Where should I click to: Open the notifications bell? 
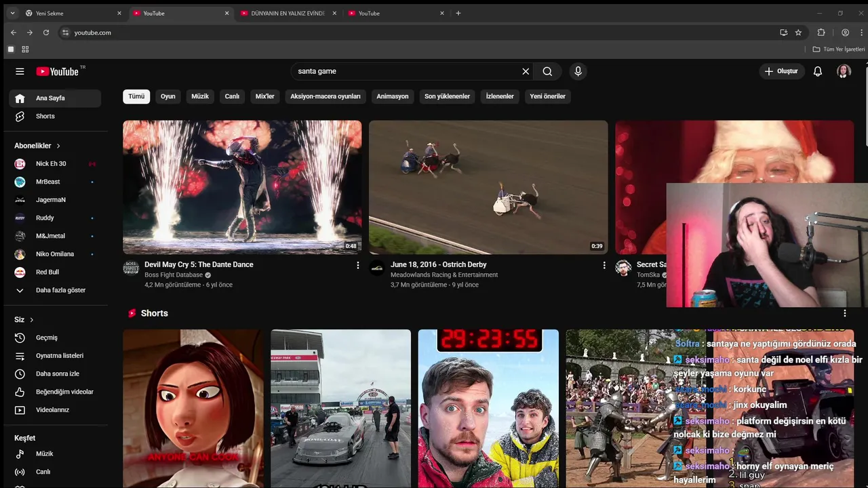[818, 71]
